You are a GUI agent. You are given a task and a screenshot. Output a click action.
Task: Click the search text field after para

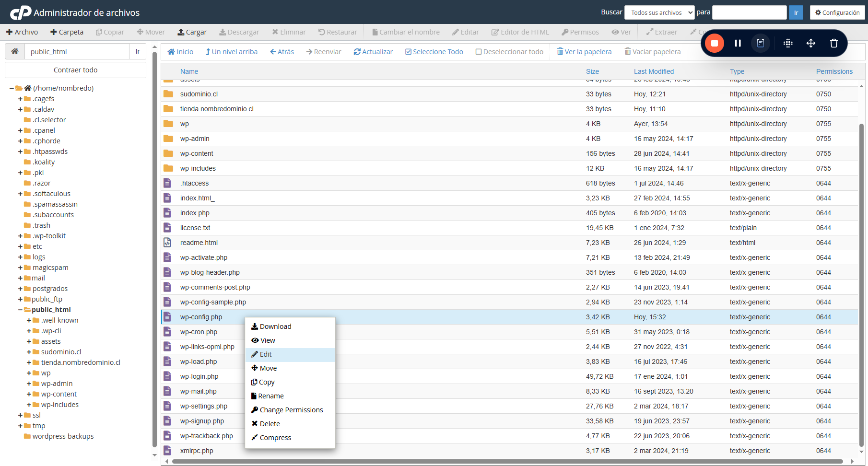click(x=749, y=12)
